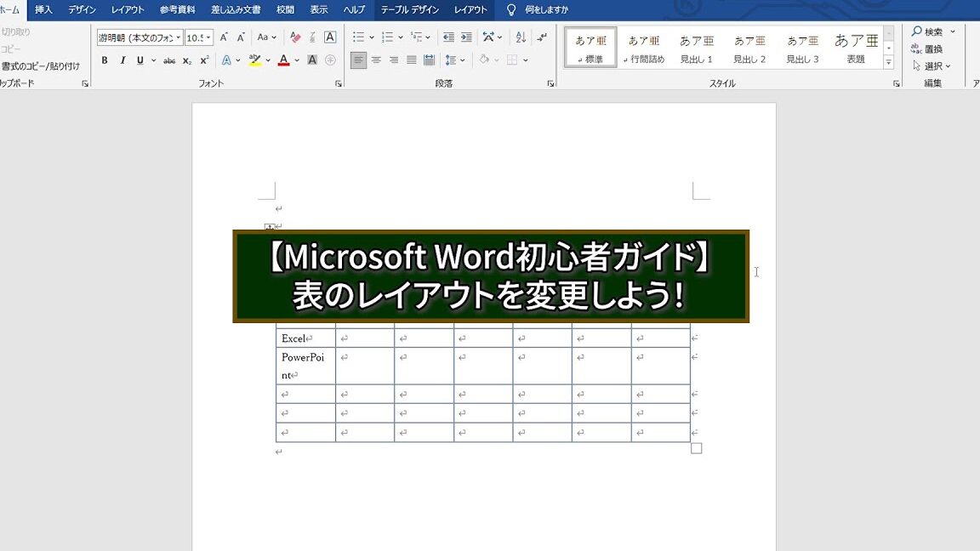980x551 pixels.
Task: Increase paragraph indent
Action: click(x=466, y=37)
